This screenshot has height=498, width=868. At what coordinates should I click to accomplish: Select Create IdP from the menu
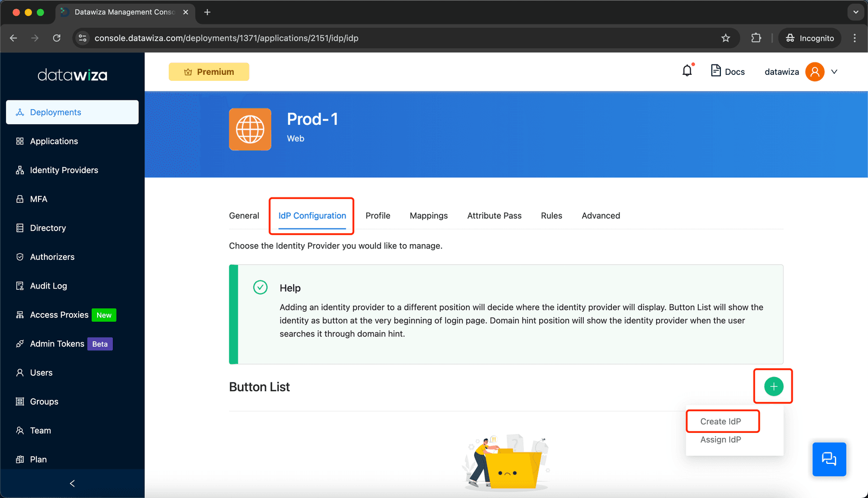(x=720, y=422)
